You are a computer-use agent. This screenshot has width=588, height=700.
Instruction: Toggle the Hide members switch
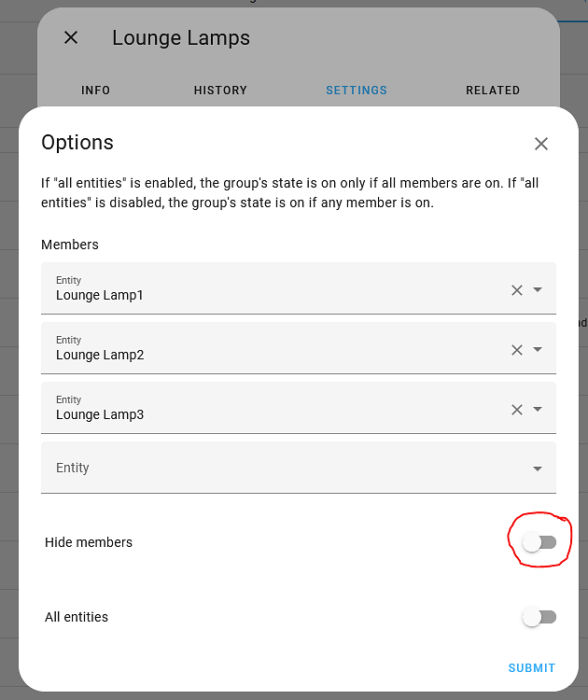tap(539, 542)
